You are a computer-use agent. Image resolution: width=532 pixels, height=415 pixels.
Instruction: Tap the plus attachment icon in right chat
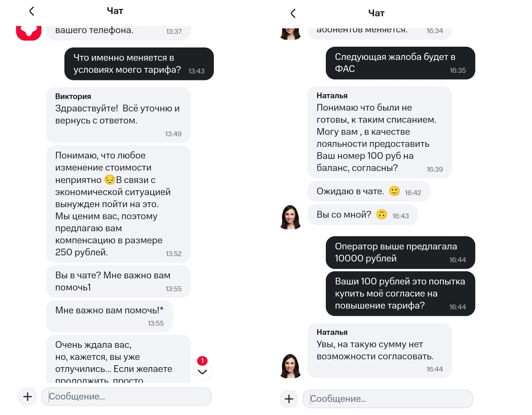[x=289, y=399]
